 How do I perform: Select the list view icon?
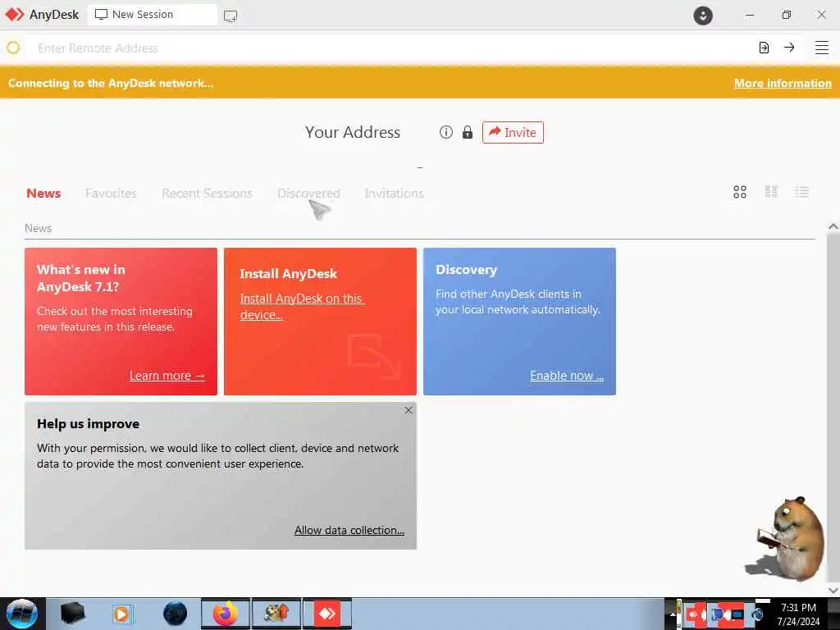(x=802, y=192)
